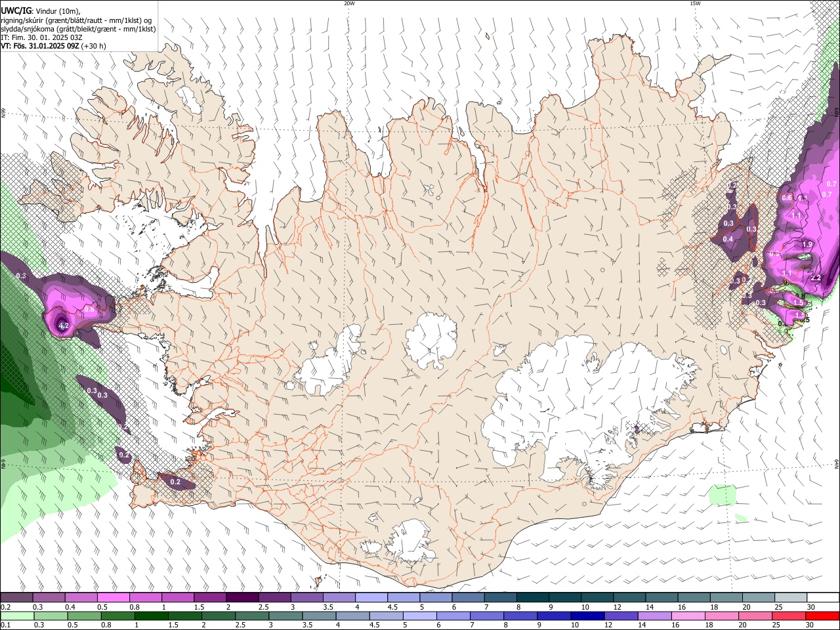This screenshot has width=840, height=630.
Task: Click the '0.1' label in the rain legend
Action: [5, 625]
